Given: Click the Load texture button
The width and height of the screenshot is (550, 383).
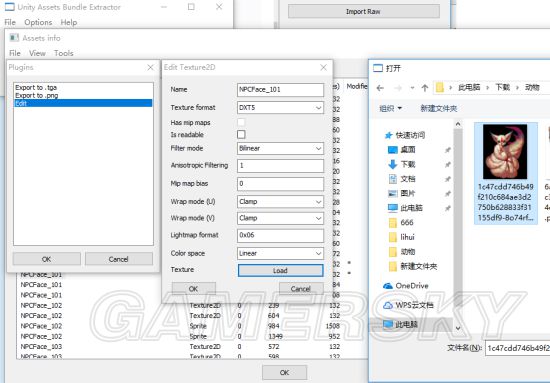Looking at the screenshot, I should (x=280, y=270).
